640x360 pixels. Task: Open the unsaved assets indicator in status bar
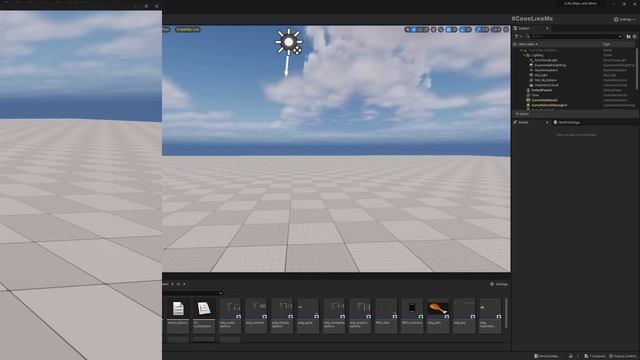pos(594,356)
